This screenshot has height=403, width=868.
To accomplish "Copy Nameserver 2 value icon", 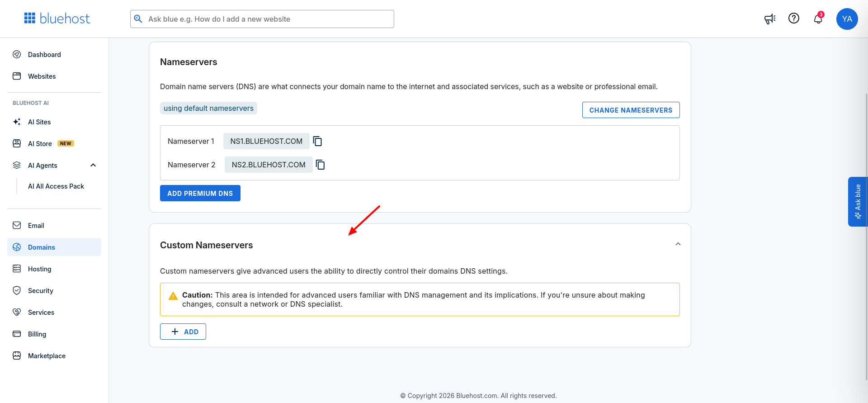I will (321, 165).
